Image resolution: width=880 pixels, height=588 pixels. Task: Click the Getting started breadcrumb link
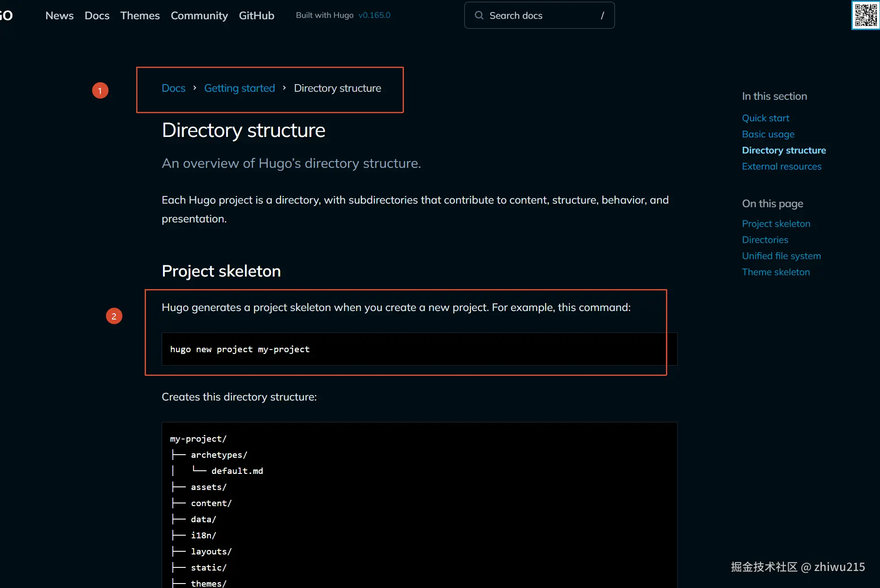(240, 88)
